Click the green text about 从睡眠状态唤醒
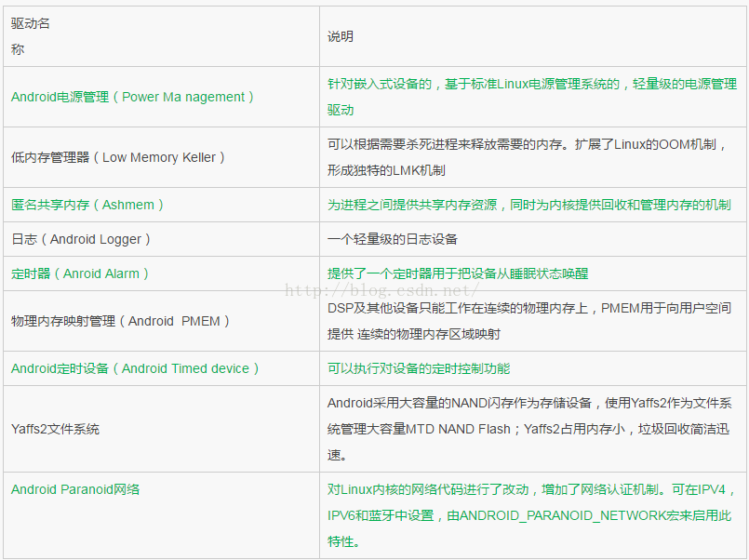Screen dimensions: 749x560 458,273
